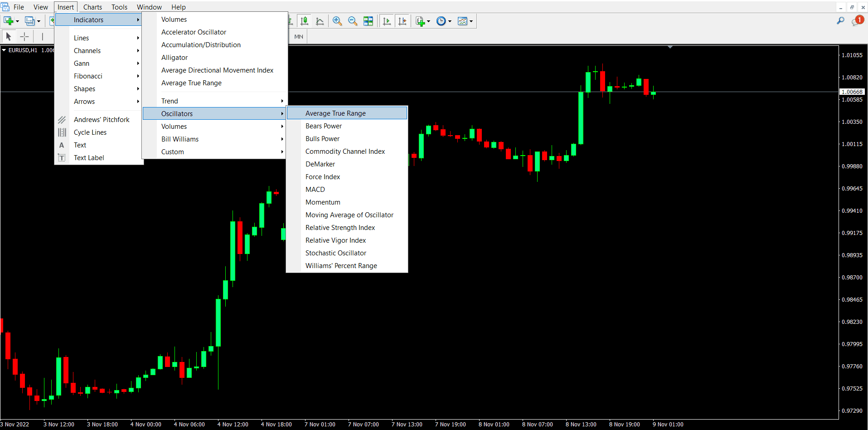
Task: Click the Tile Windows icon
Action: pos(368,21)
